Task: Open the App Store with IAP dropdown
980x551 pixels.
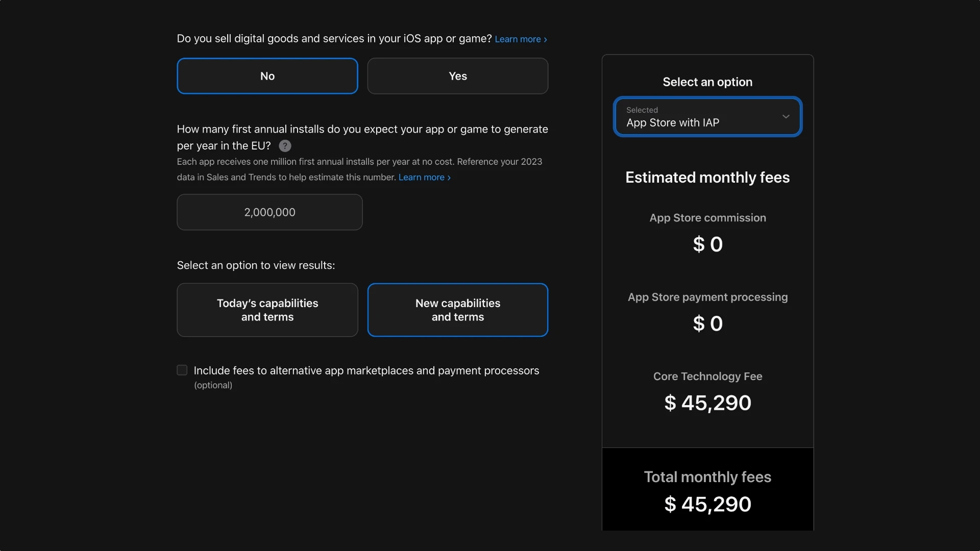Action: click(707, 117)
